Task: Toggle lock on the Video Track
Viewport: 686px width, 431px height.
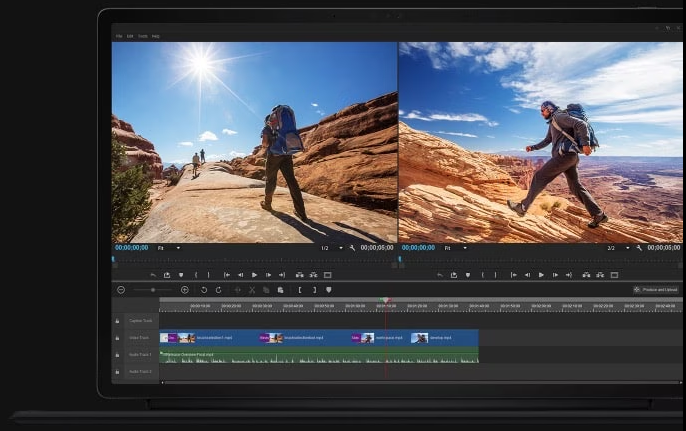Action: [x=117, y=338]
